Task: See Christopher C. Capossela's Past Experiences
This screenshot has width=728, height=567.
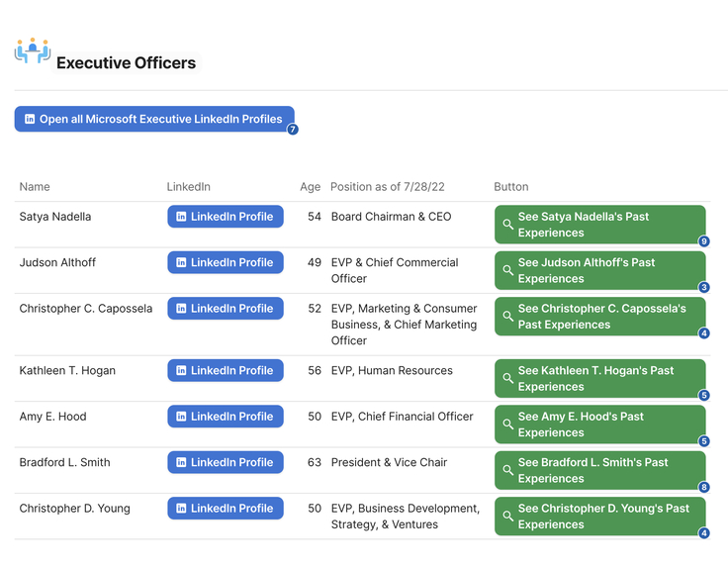Action: (599, 317)
